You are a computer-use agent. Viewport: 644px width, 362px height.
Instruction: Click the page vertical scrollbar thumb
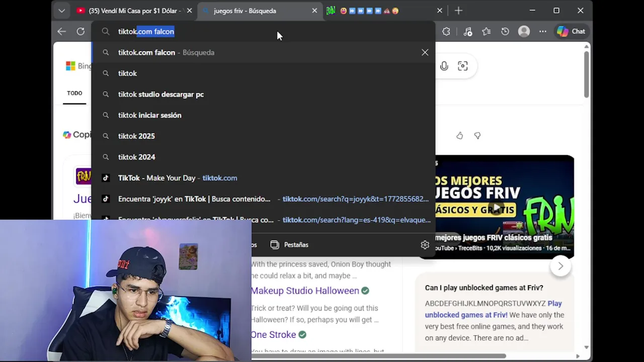(x=587, y=74)
